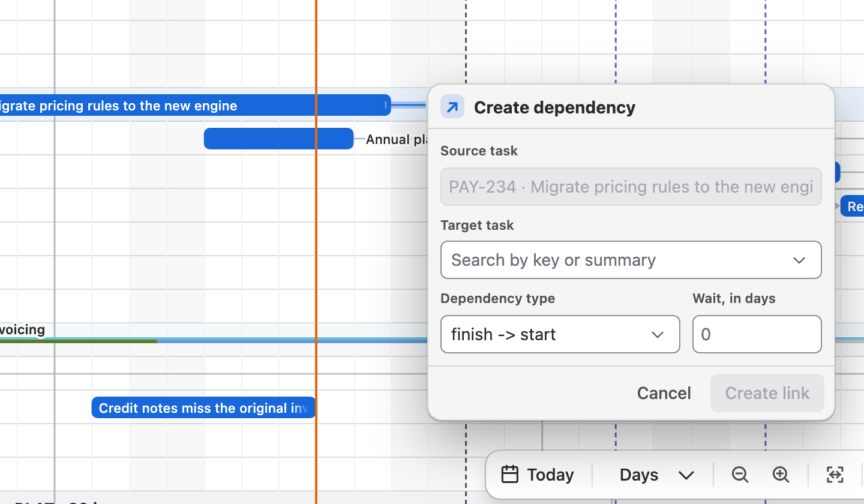This screenshot has height=504, width=864.
Task: Fit timeline to width icon
Action: point(835,475)
